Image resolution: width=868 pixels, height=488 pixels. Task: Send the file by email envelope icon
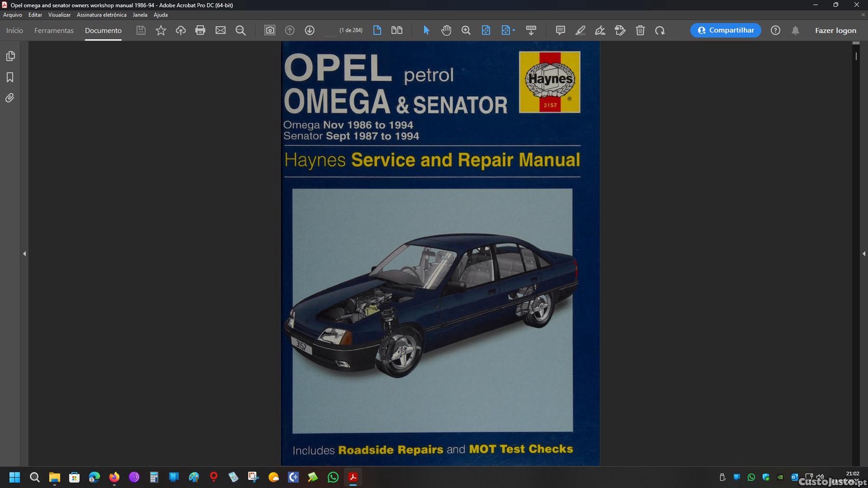tap(220, 31)
